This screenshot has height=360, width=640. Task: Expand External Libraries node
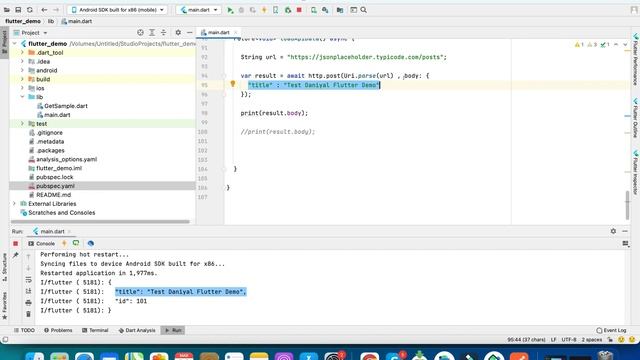point(15,203)
